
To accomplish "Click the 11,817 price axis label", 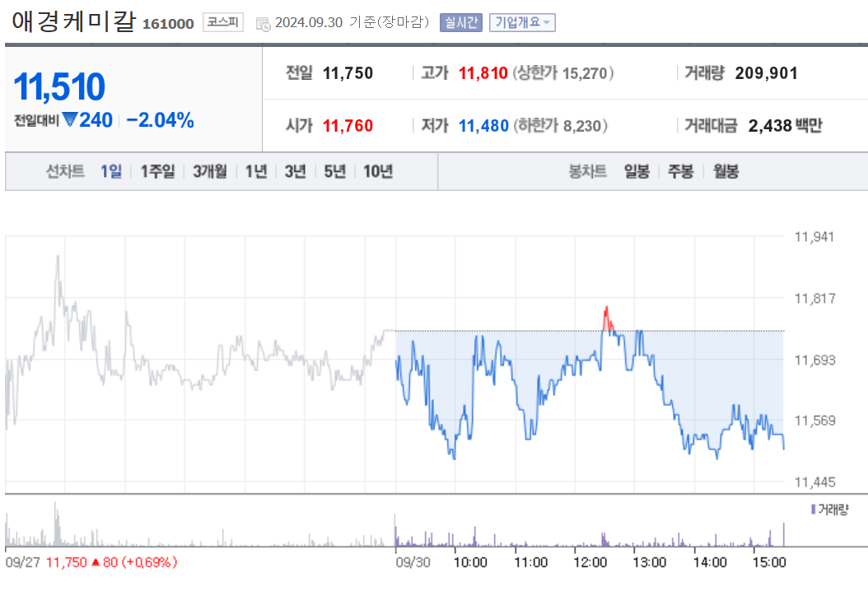I will 814,299.
